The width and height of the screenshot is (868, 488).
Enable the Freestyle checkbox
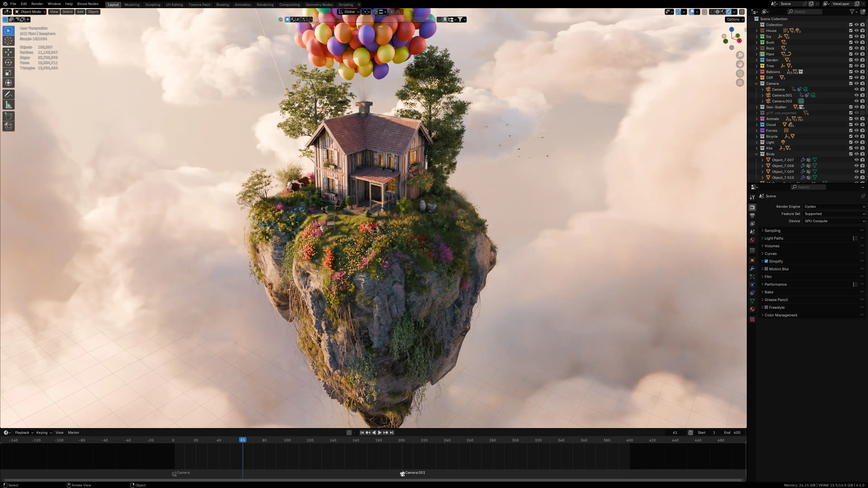pyautogui.click(x=766, y=307)
